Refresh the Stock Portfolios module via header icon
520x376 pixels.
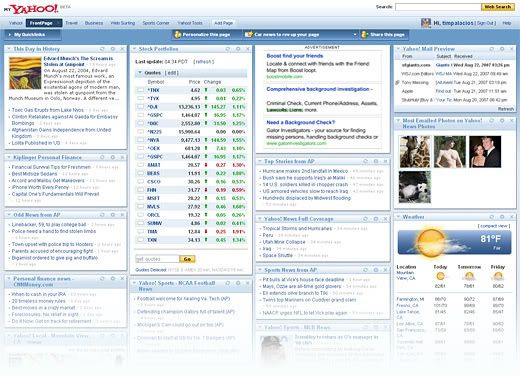click(x=228, y=49)
